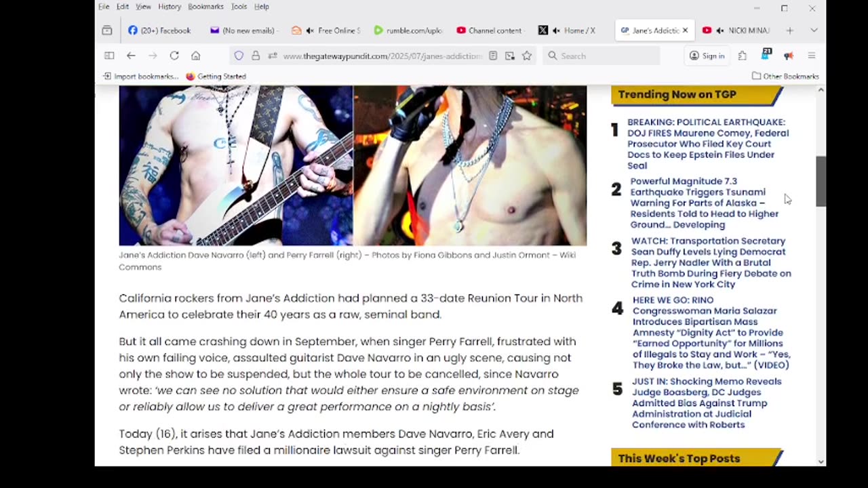Minimize the Firefox window
The height and width of the screenshot is (488, 868).
[757, 8]
